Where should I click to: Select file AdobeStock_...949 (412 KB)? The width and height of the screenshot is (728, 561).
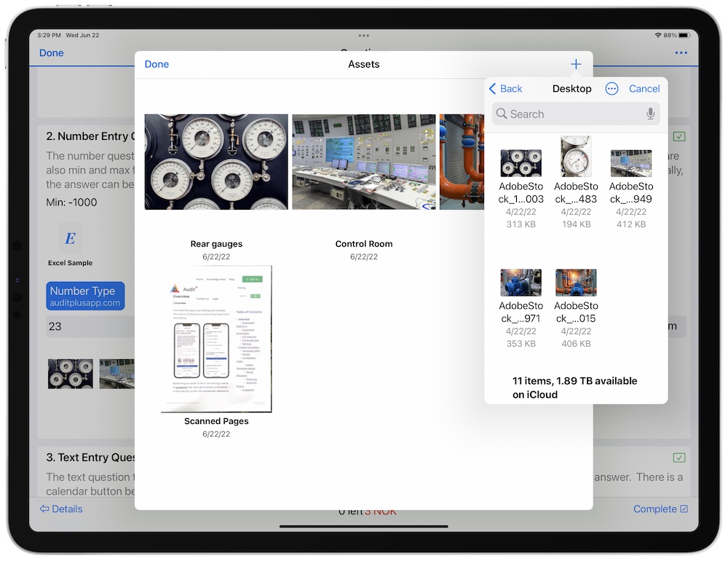[x=631, y=189]
